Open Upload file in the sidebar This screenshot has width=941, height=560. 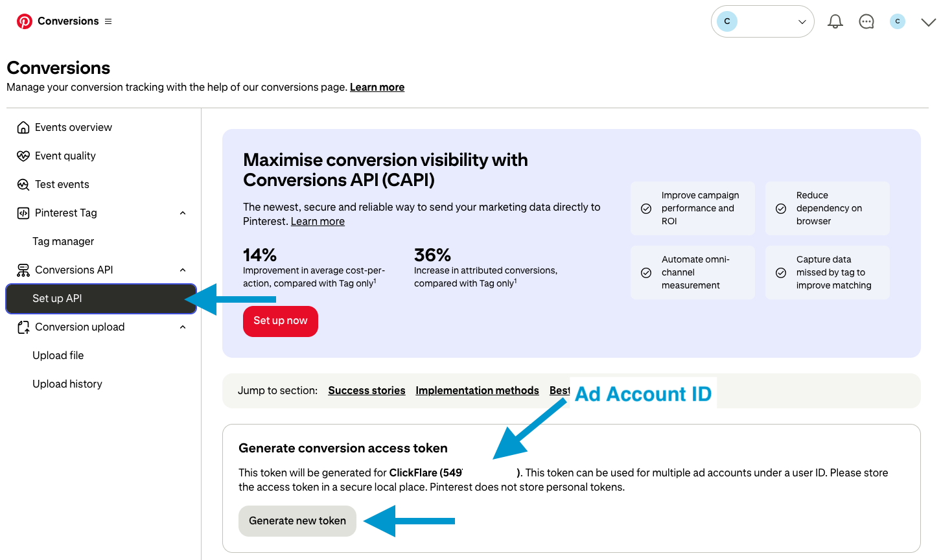click(58, 356)
